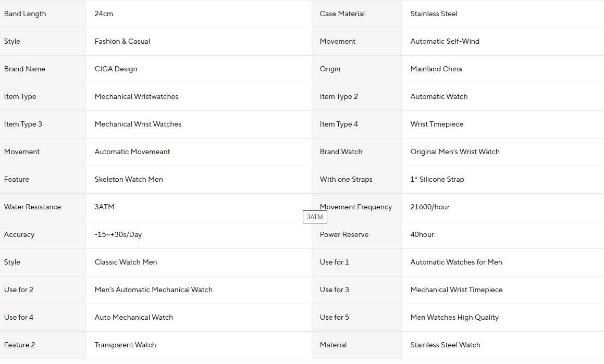Select the "21600/hour" movement frequency value
Viewport: 604px width, 364px height.
tap(430, 207)
